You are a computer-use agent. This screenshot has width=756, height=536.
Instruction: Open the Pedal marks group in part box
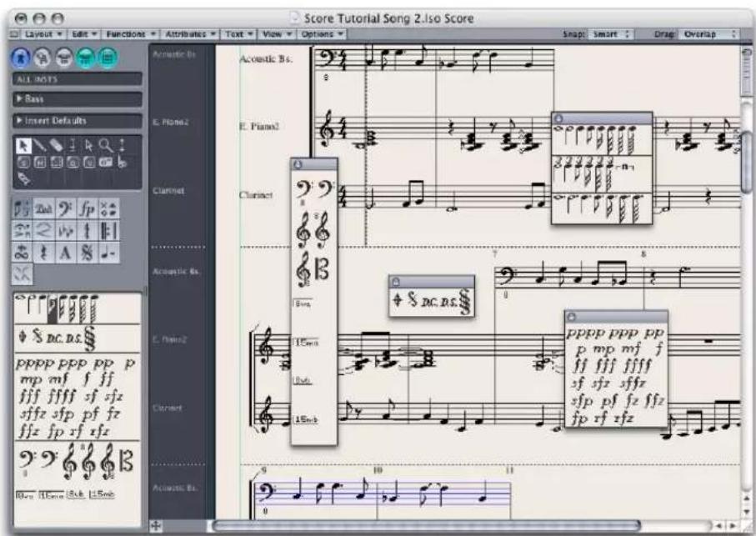click(43, 208)
